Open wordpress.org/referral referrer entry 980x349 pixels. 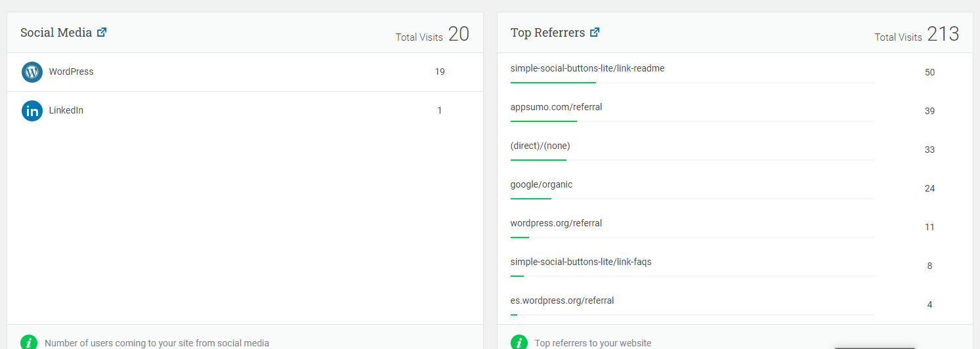coord(556,223)
